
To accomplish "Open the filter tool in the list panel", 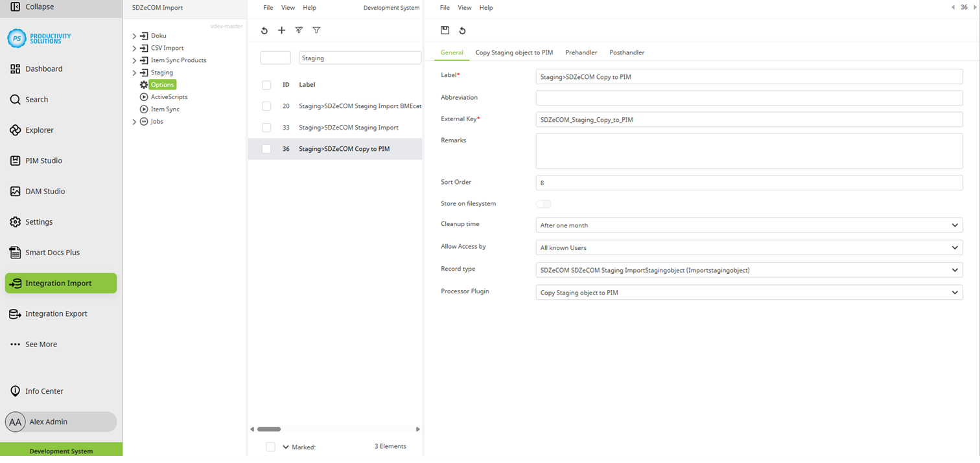I will (316, 30).
